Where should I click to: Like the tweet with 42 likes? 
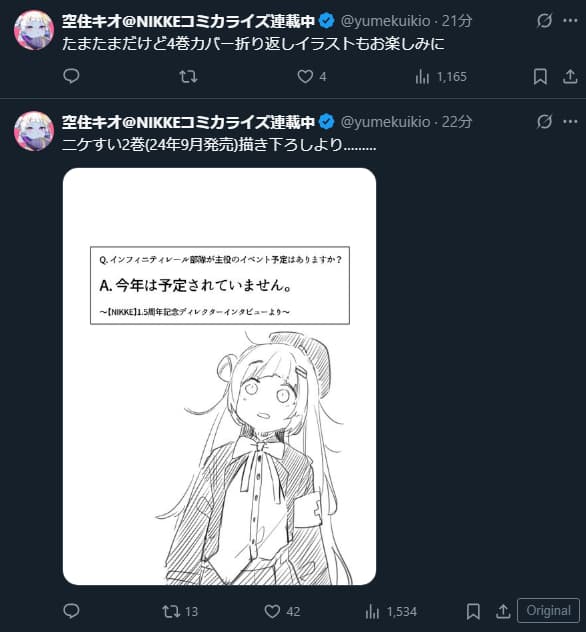[282, 611]
